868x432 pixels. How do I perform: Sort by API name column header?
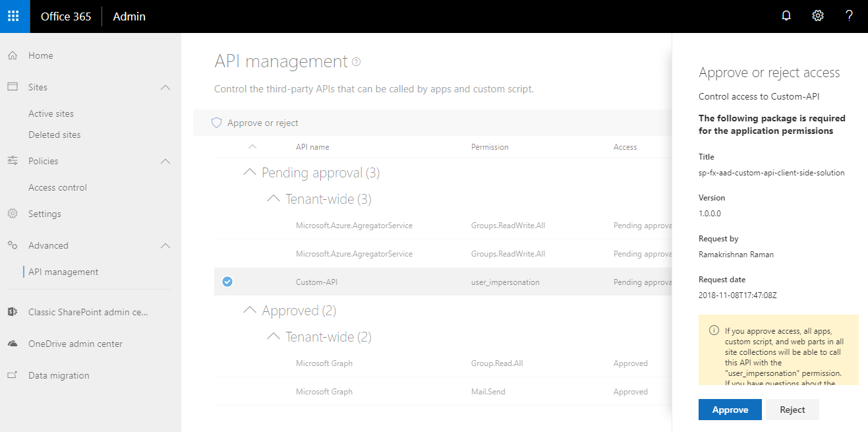pos(312,147)
